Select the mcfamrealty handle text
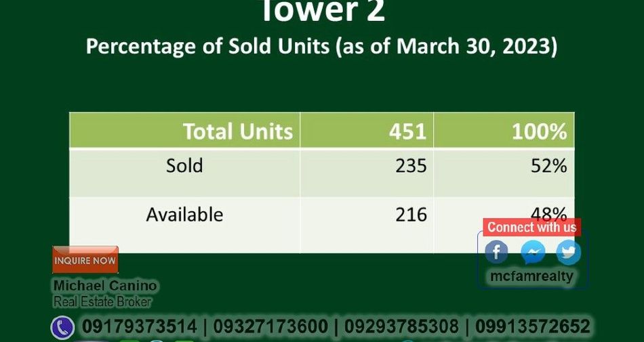The width and height of the screenshot is (644, 342). [531, 276]
